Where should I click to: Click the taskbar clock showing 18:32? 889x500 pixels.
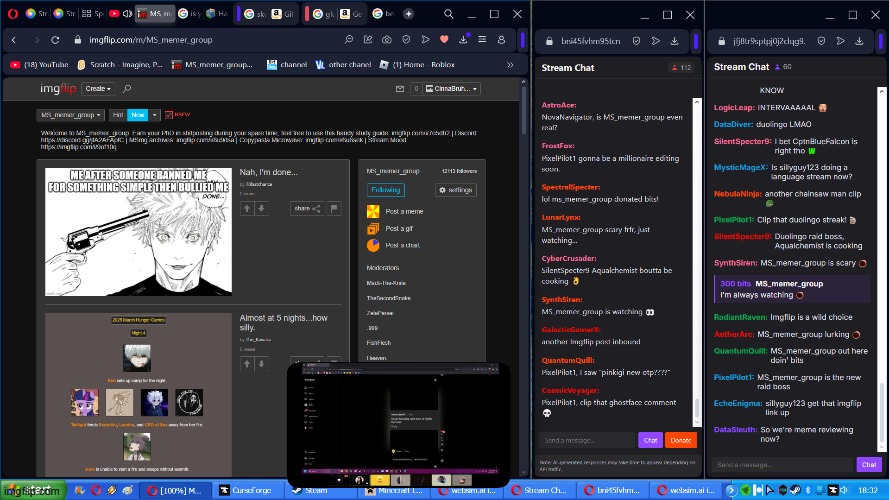[x=867, y=490]
